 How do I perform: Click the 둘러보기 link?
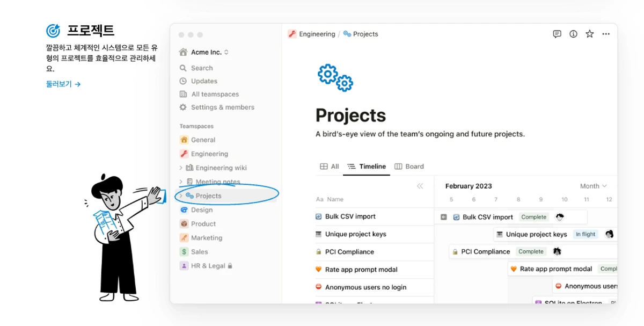(63, 84)
